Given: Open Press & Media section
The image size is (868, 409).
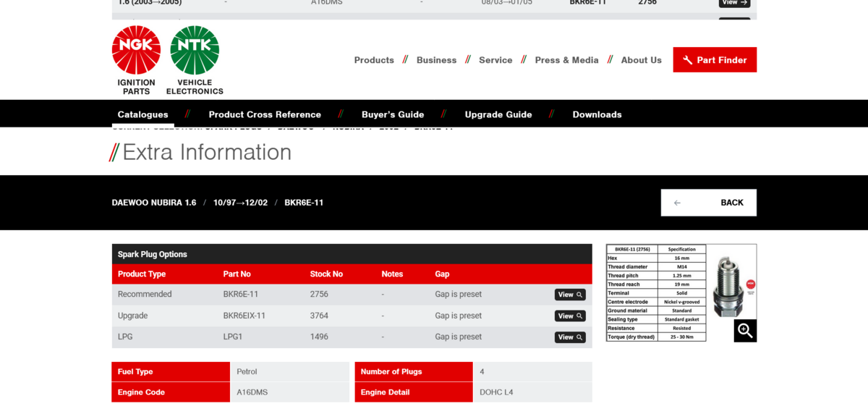Looking at the screenshot, I should pos(566,60).
